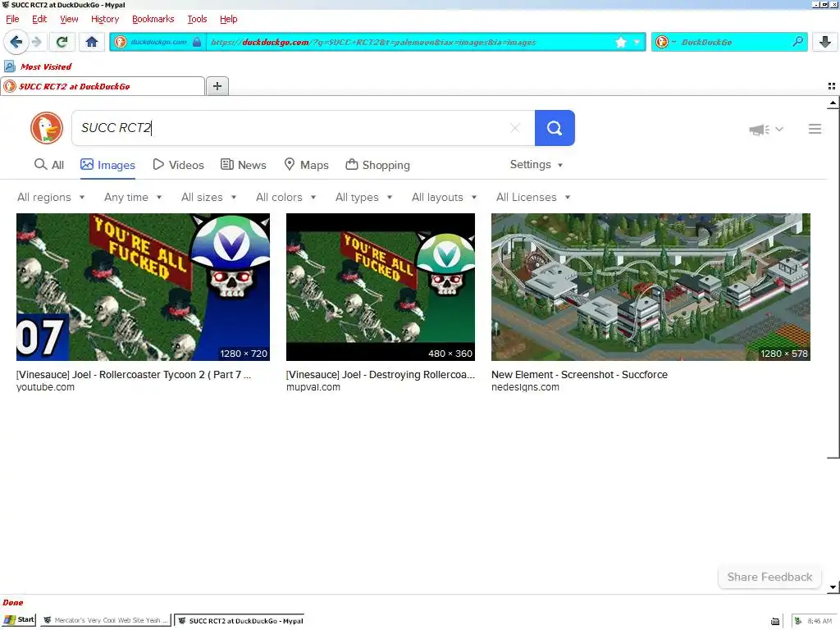
Task: Open the File menu
Action: click(x=12, y=19)
